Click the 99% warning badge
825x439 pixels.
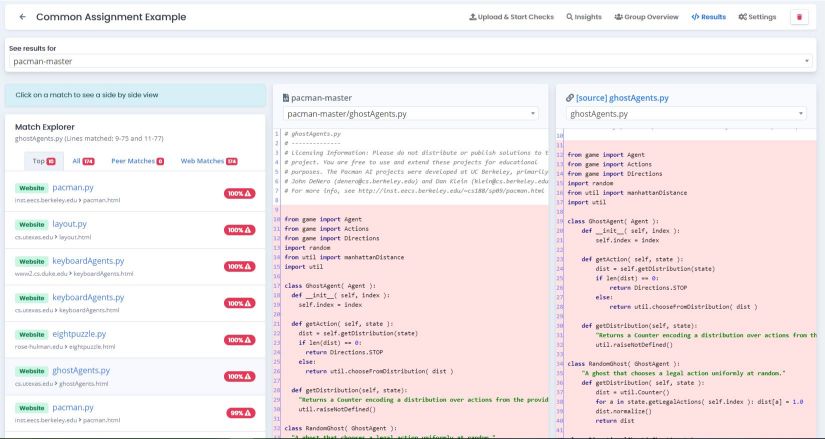click(x=241, y=413)
